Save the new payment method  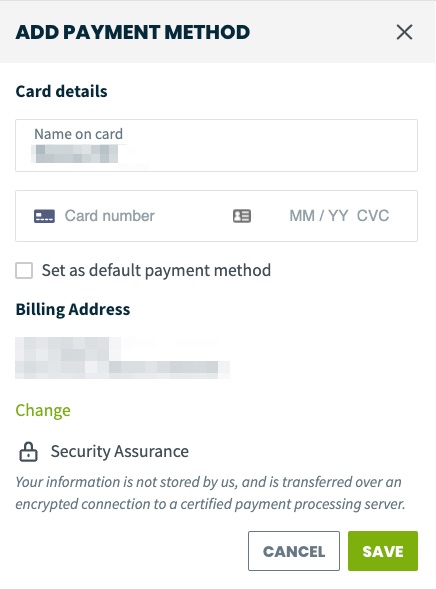coord(383,551)
